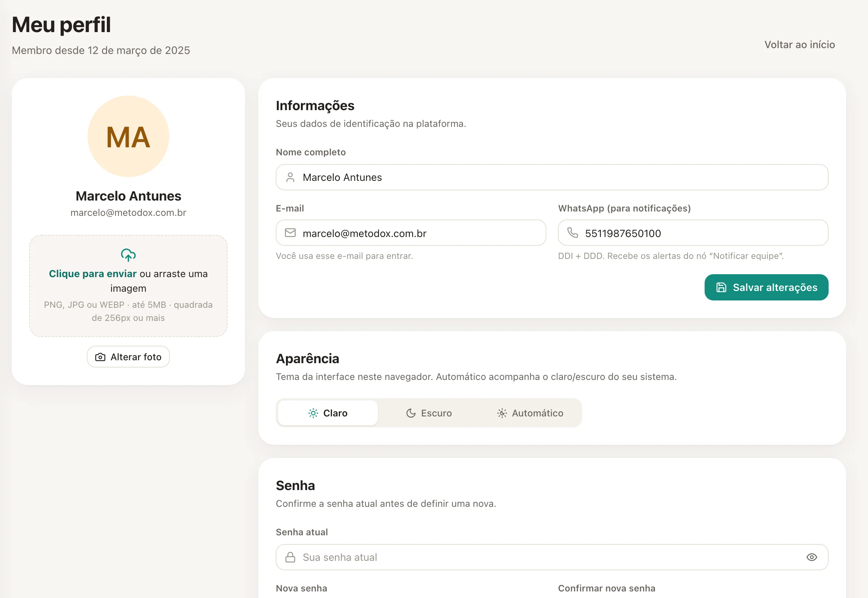Click the Seus dados de identificação description
The width and height of the screenshot is (868, 598).
pos(371,124)
